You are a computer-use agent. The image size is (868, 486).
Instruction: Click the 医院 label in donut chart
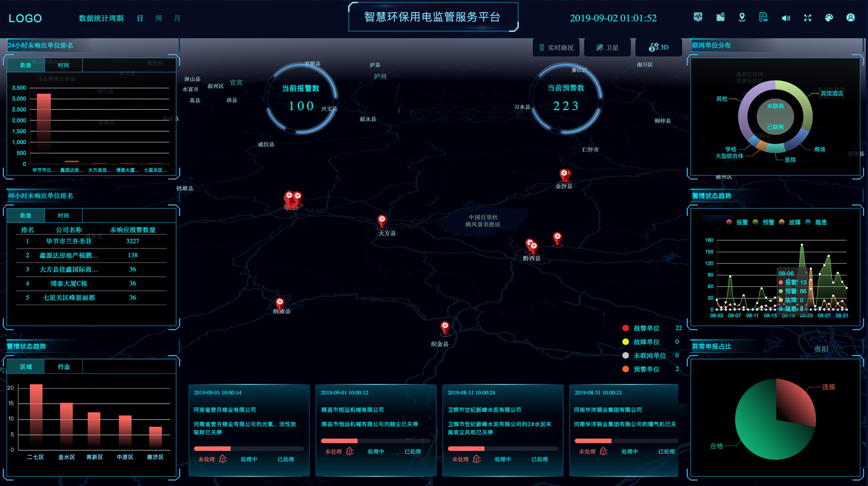coord(790,160)
